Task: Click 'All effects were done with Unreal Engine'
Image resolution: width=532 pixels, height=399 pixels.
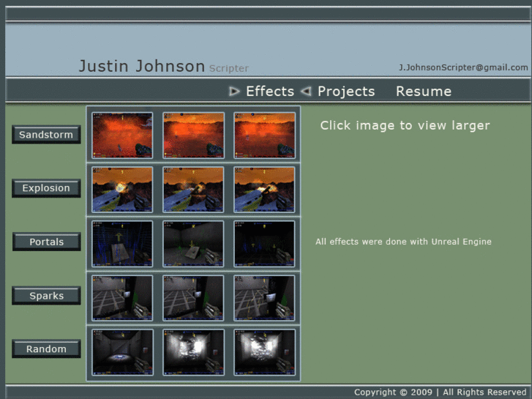Action: [403, 242]
